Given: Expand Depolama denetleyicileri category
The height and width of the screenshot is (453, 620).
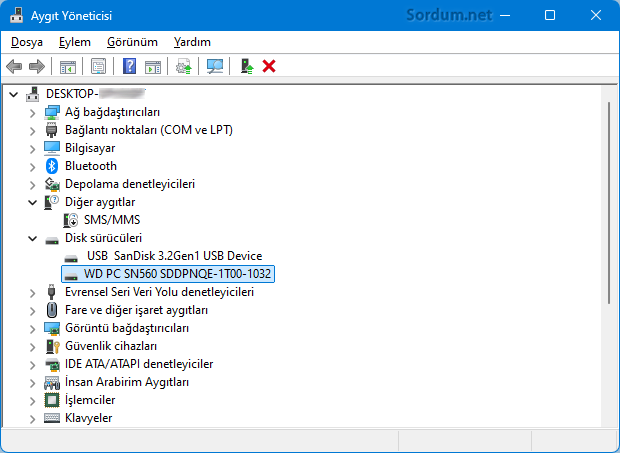Looking at the screenshot, I should (32, 185).
